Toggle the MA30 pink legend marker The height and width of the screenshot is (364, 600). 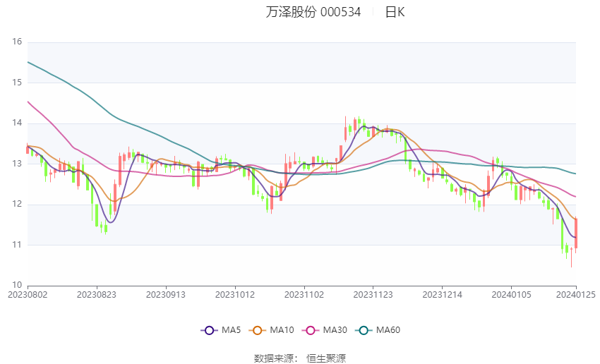311,330
